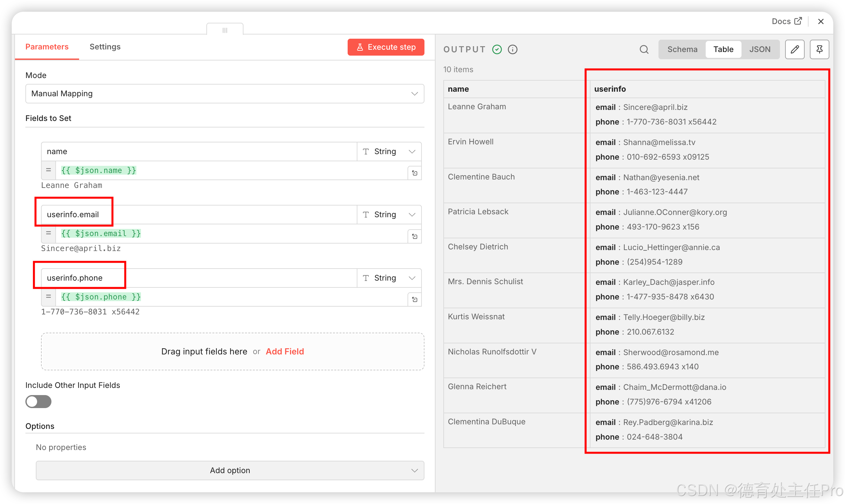
Task: Click the Execute step button
Action: click(x=386, y=47)
